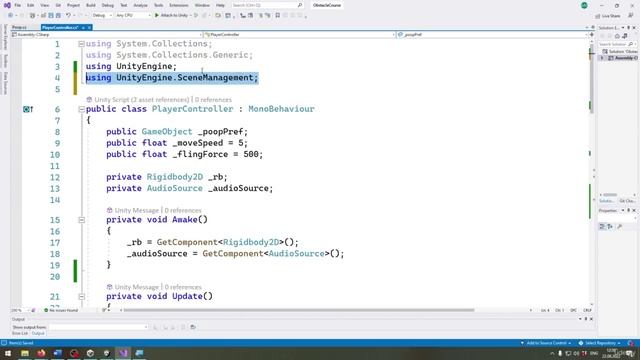The image size is (640, 360).
Task: Click the CRLF line ending indicator
Action: pyautogui.click(x=587, y=311)
